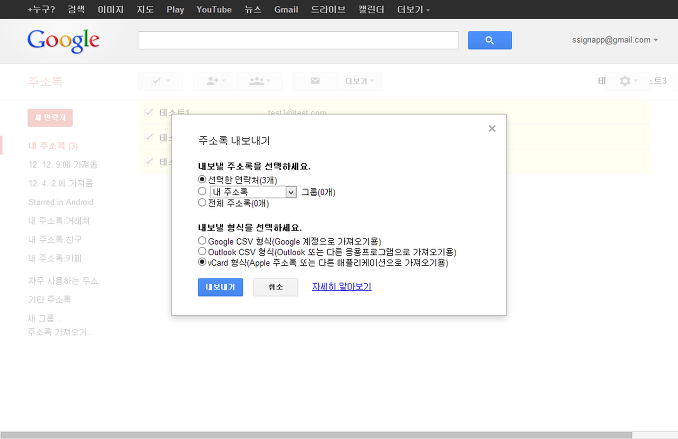Image resolution: width=678 pixels, height=439 pixels.
Task: Toggle the checkbox of the test1@test.com row
Action: coord(149,112)
